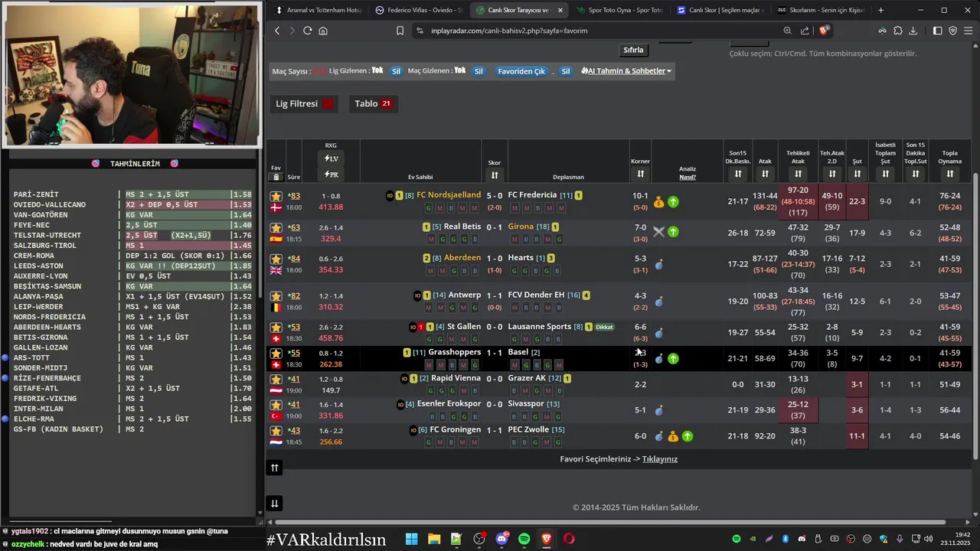
Task: Toggle the favorite star for FC Groningen row
Action: click(x=276, y=431)
